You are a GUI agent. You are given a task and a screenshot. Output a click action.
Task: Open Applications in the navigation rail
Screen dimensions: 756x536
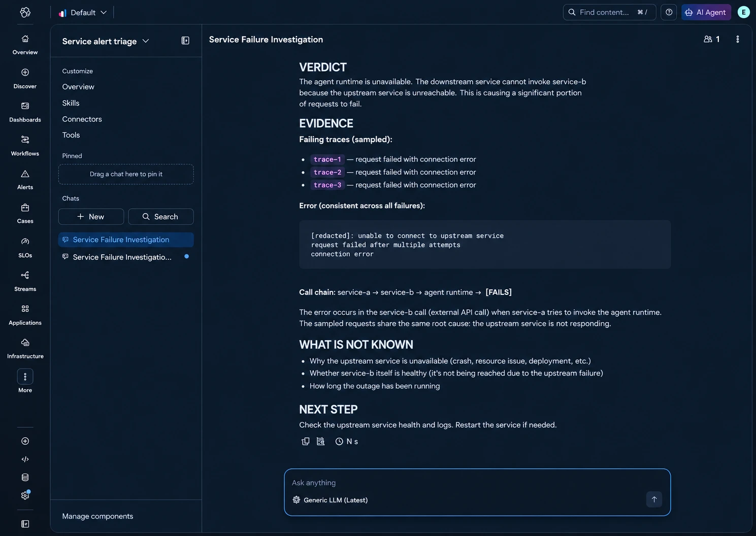tap(25, 315)
